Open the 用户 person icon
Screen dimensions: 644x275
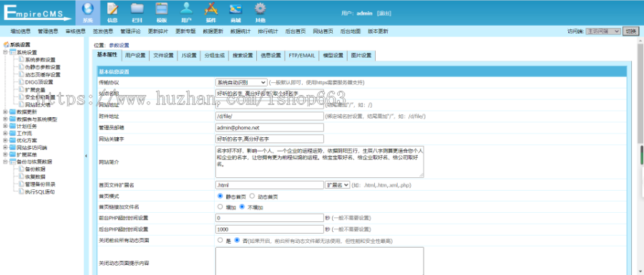tap(187, 9)
